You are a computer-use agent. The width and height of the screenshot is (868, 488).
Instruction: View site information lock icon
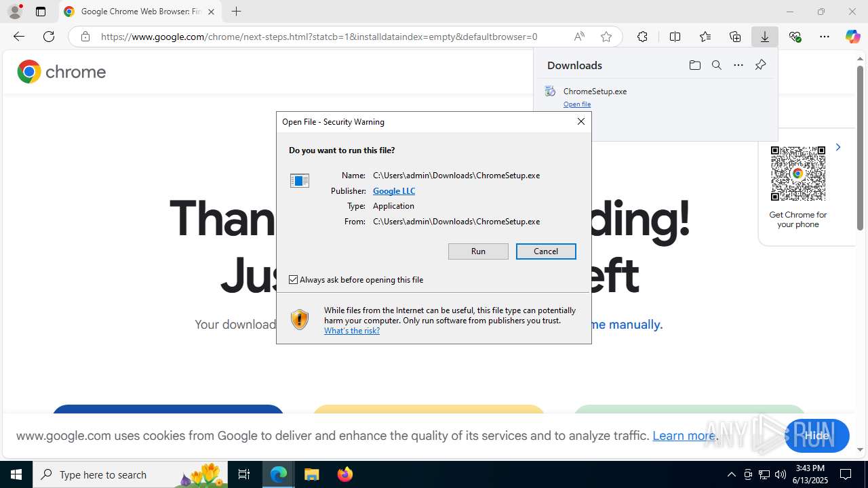coord(85,37)
